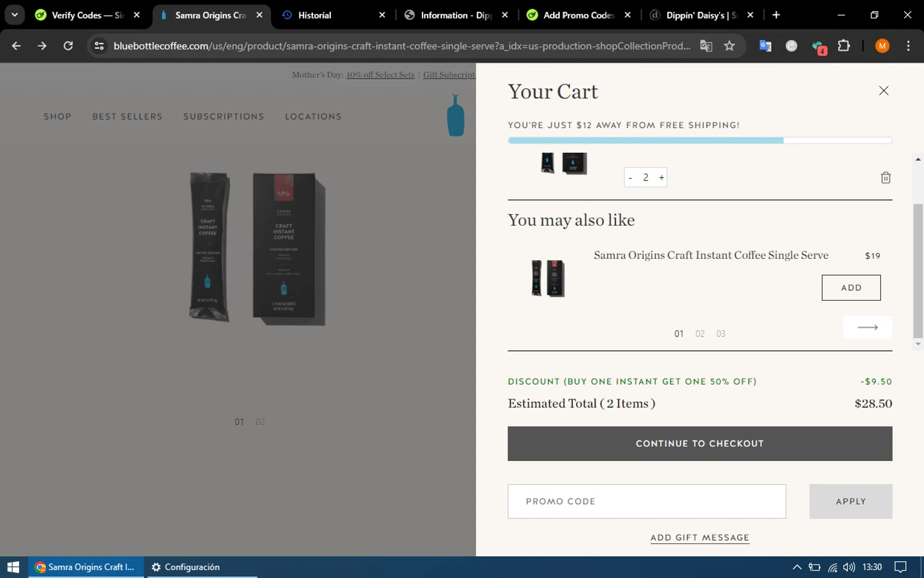Open the notification center icon
This screenshot has height=578, width=924.
pos(900,567)
